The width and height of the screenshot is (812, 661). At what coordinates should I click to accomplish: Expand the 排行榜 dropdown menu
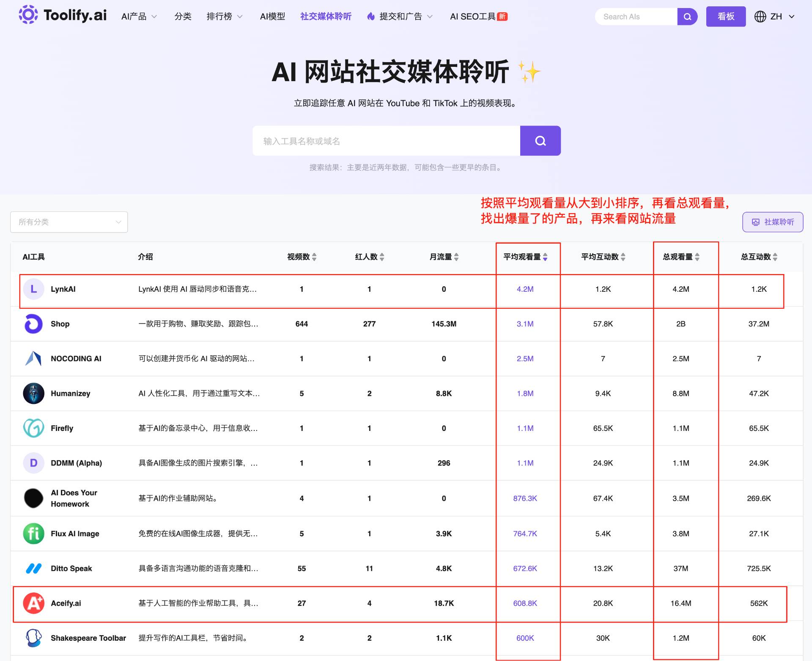coord(225,16)
